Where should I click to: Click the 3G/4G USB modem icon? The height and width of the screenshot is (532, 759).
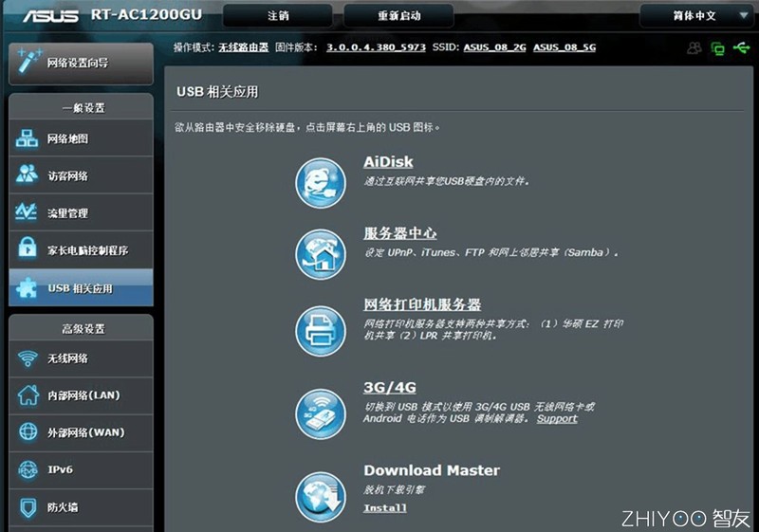click(321, 414)
